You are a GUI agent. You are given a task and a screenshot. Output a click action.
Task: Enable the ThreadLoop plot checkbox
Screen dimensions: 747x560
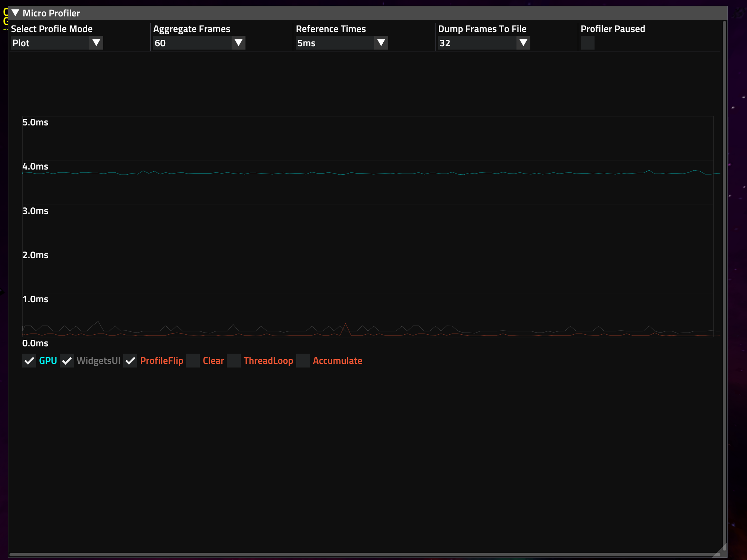pyautogui.click(x=234, y=361)
